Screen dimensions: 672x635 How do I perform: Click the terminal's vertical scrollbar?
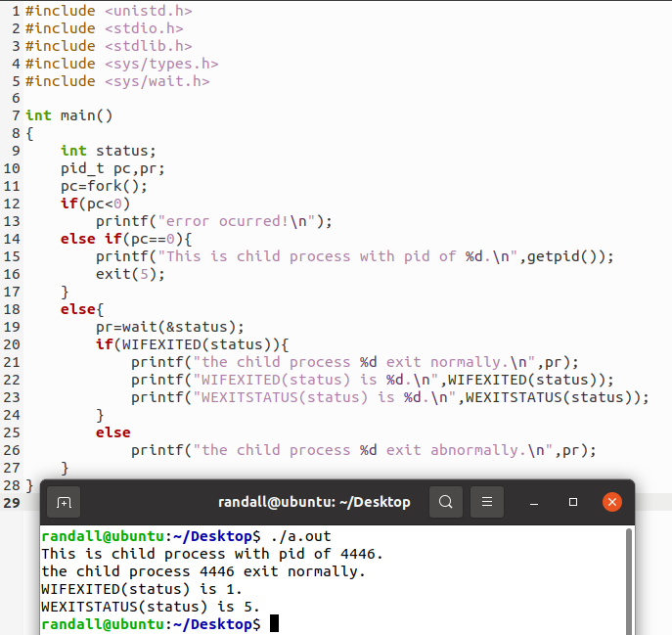coord(628,577)
